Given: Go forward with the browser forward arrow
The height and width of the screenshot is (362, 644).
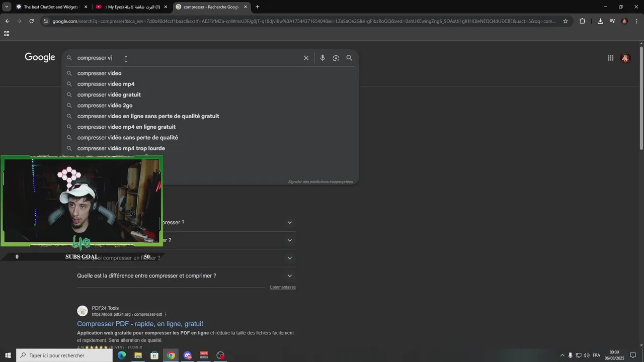Looking at the screenshot, I should [x=19, y=21].
